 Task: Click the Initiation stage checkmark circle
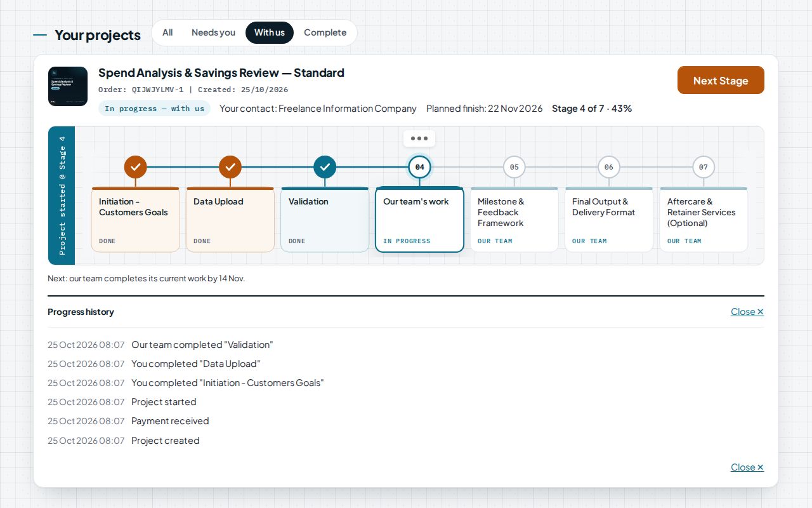[136, 167]
